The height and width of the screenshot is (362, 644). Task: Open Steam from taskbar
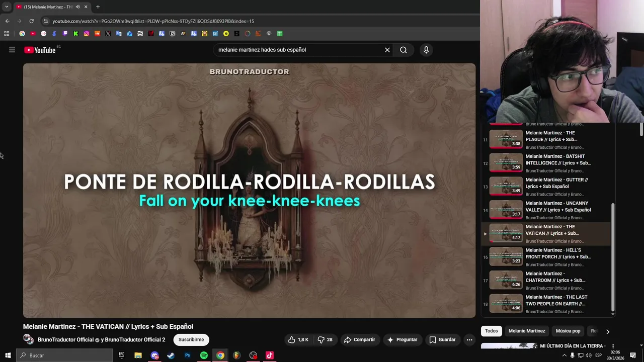pos(171,355)
